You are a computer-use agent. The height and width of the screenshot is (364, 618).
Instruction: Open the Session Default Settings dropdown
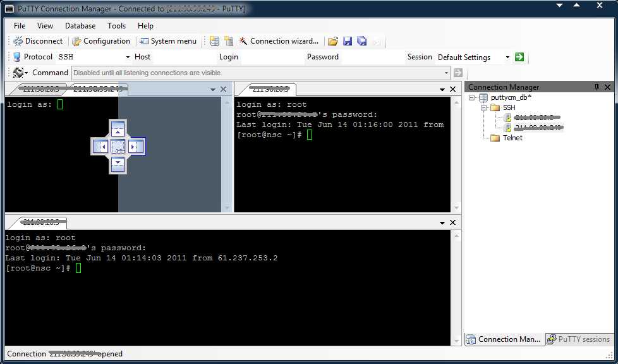coord(507,57)
